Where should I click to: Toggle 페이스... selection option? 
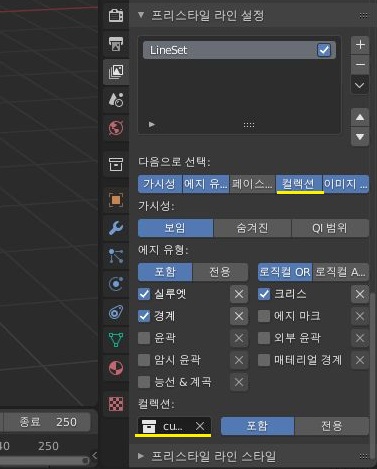click(252, 184)
